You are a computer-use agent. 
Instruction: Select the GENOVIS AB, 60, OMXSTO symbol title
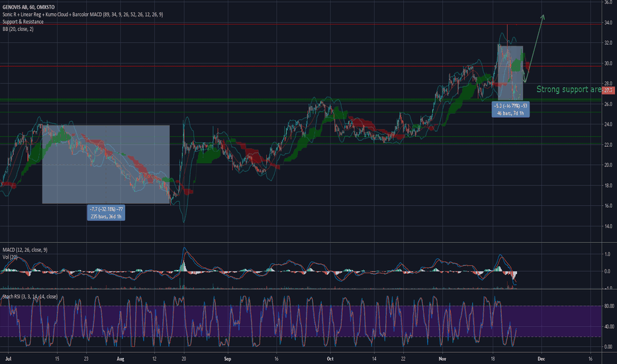[x=28, y=7]
